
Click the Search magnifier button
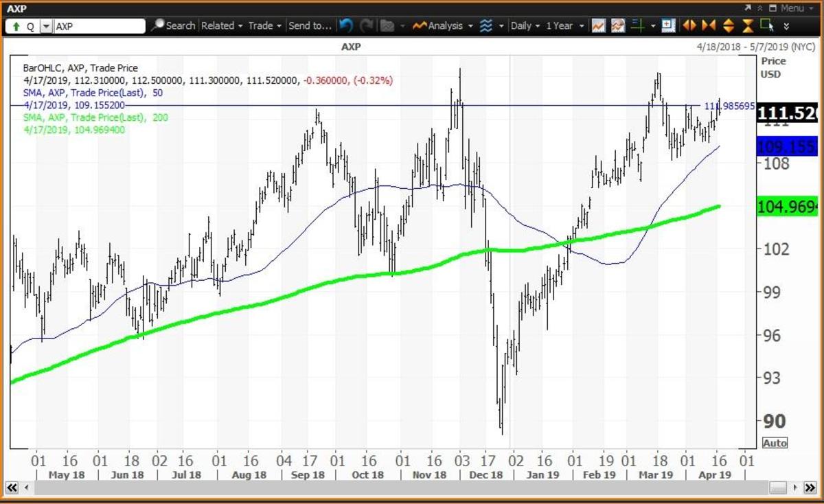[x=173, y=25]
